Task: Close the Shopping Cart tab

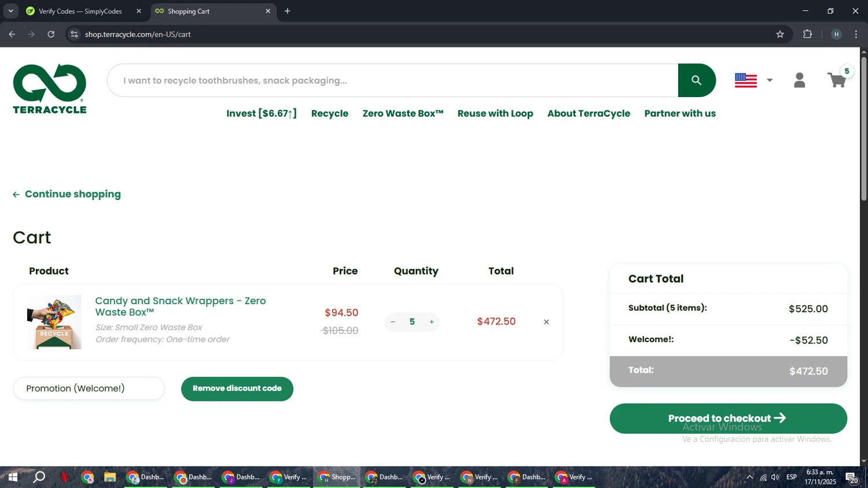Action: click(x=268, y=11)
